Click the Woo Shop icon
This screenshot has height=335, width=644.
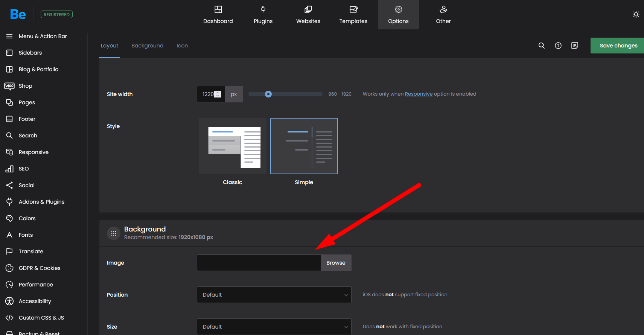coord(9,86)
